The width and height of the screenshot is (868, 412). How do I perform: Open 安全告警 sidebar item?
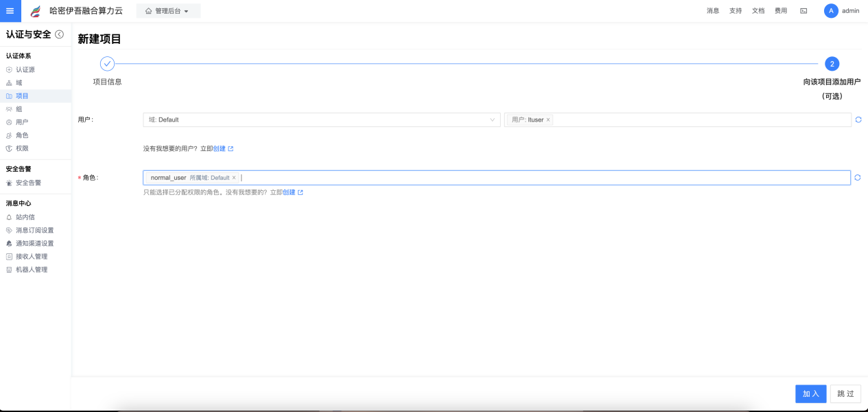pos(28,183)
